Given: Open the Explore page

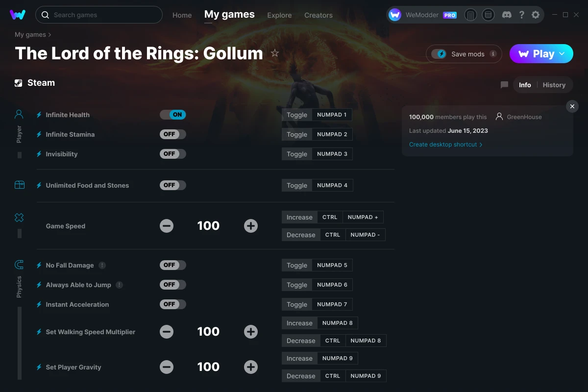Looking at the screenshot, I should [279, 15].
